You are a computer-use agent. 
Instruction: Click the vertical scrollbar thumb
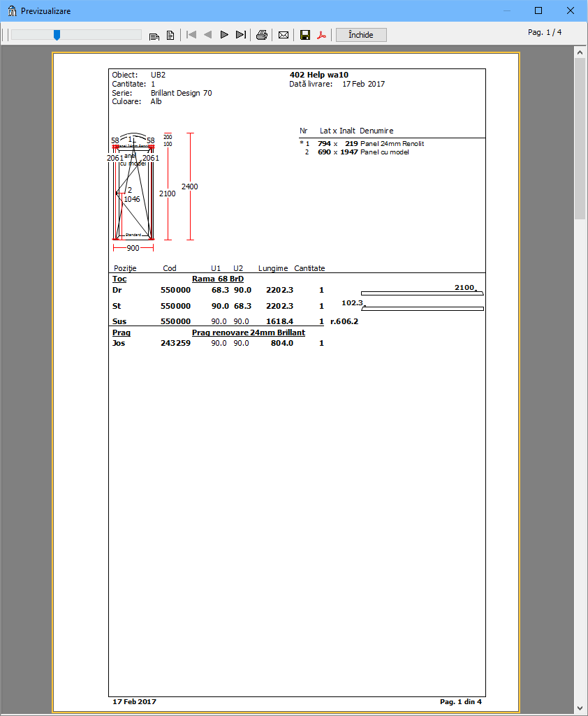point(580,138)
